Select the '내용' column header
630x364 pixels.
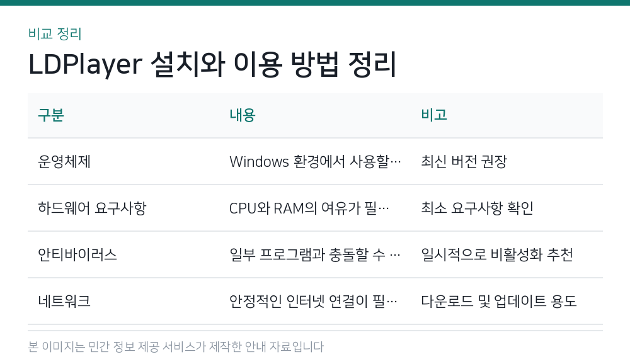(x=243, y=115)
